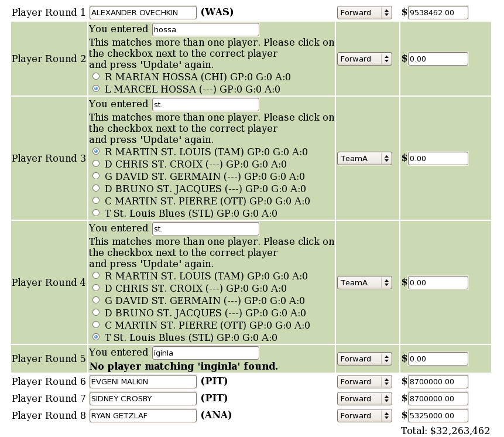Click Evgeni Malkin's 8700000.00 salary field
Image resolution: width=504 pixels, height=437 pixels.
pos(438,382)
